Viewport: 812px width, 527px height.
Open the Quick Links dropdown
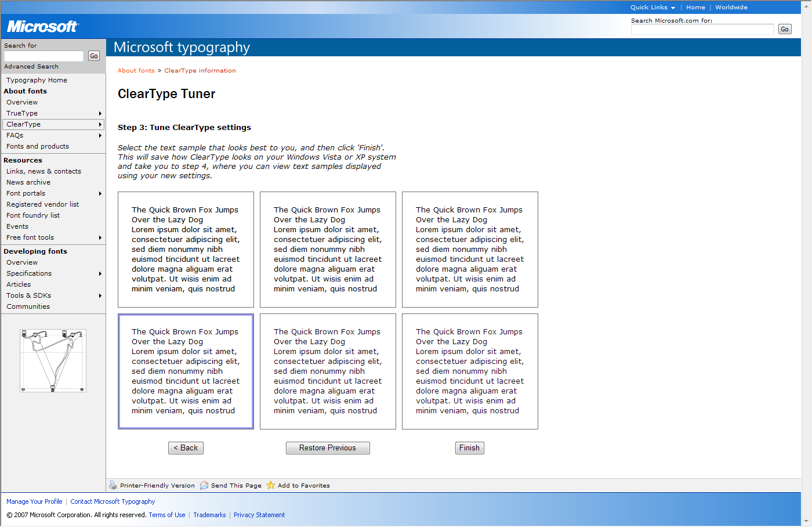coord(652,8)
